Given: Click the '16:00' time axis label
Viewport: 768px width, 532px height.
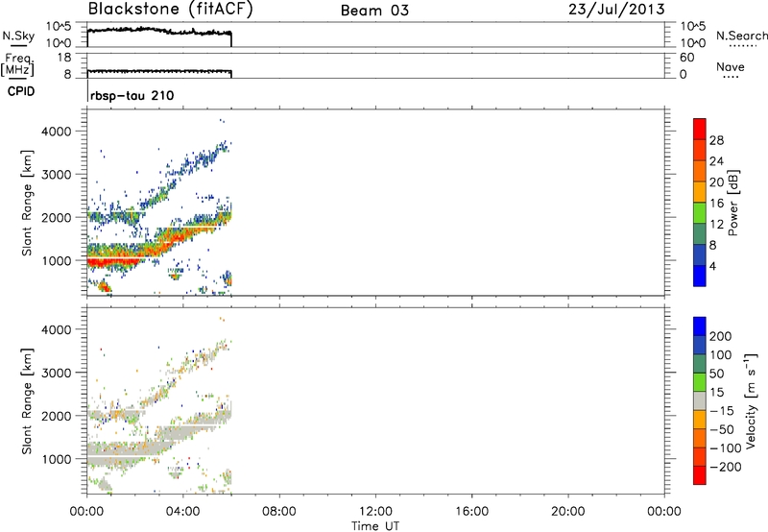Looking at the screenshot, I should pyautogui.click(x=471, y=512).
